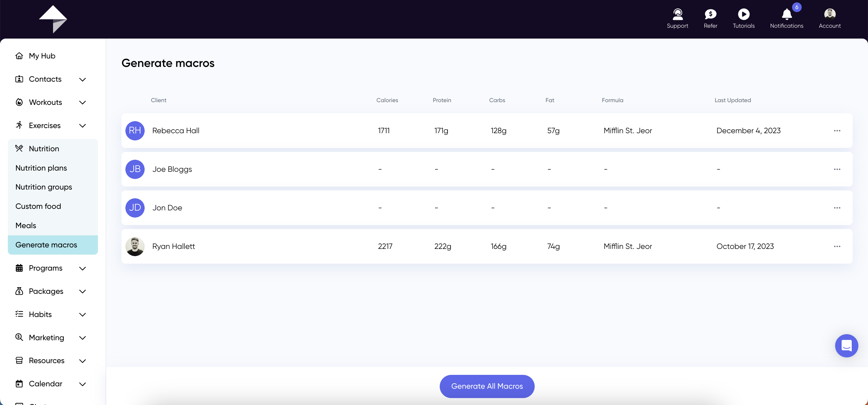Viewport: 868px width, 405px height.
Task: Go to Nutrition groups in sidebar
Action: [44, 187]
